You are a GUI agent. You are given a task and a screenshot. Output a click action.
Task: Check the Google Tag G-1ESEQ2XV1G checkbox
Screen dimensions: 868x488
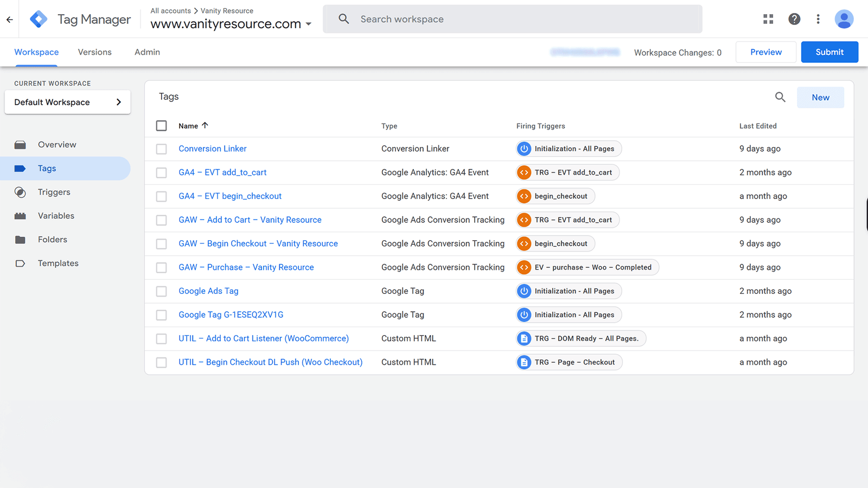tap(161, 315)
